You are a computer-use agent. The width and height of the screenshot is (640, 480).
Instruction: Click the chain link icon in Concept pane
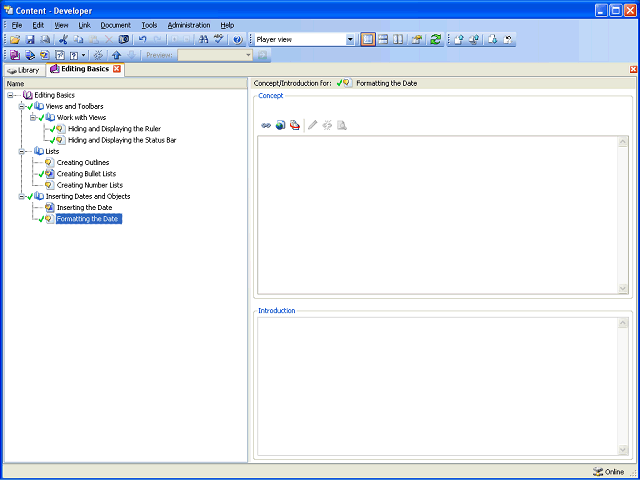click(266, 125)
